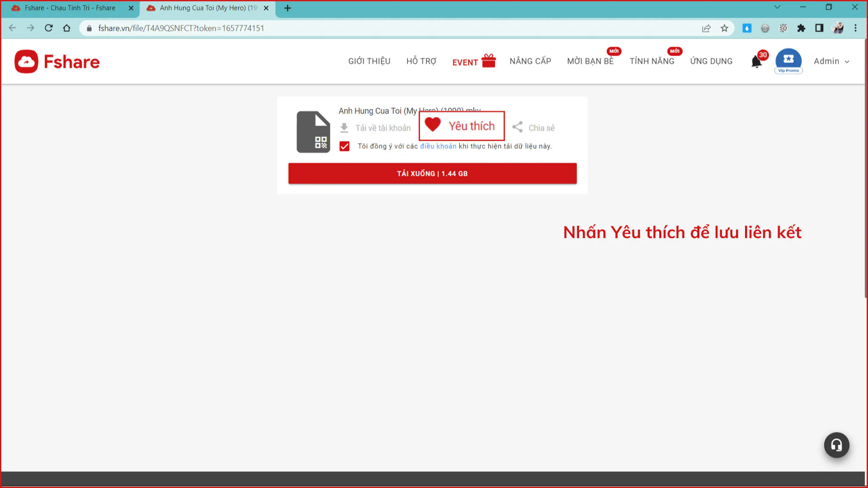Click the browser profile avatar
868x488 pixels.
tap(837, 28)
